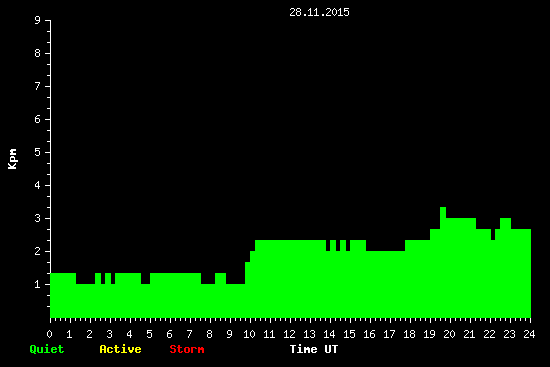Viewport: 550px width, 367px height.
Task: Click the Quiet legend label
Action: point(47,349)
